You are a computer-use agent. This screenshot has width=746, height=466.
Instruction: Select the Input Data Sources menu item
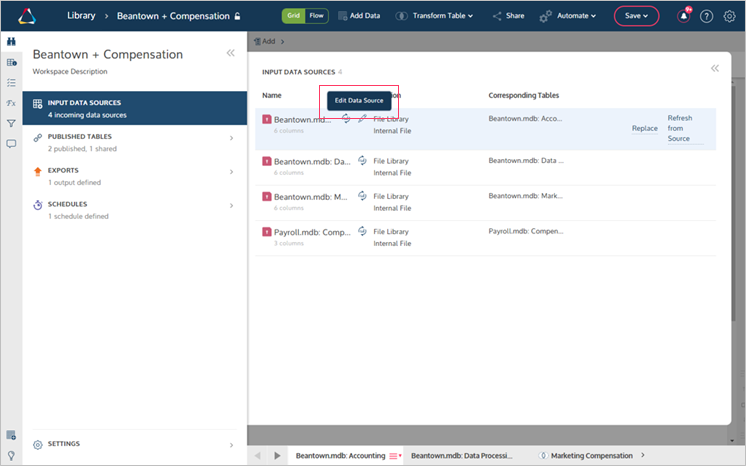pos(135,109)
